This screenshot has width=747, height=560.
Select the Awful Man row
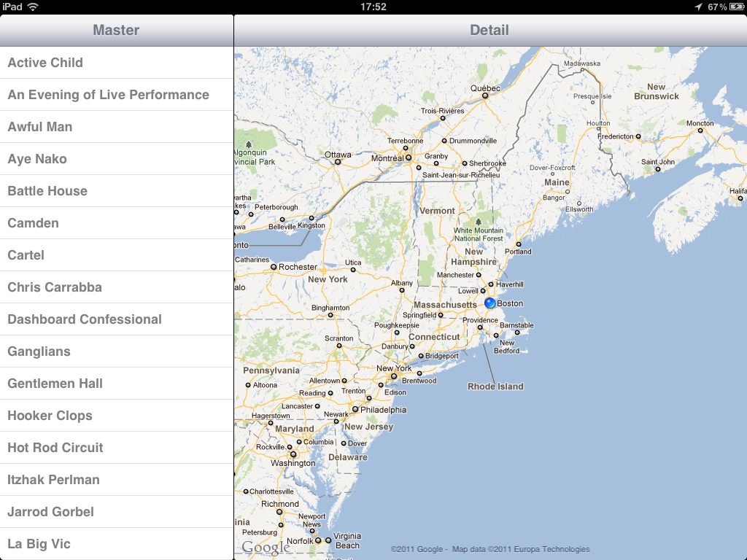[117, 127]
